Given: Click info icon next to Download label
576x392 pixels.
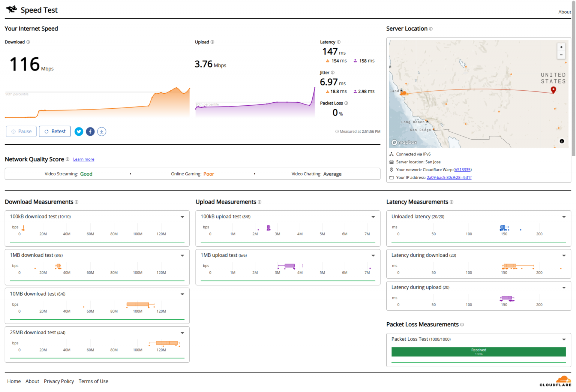Looking at the screenshot, I should [28, 42].
